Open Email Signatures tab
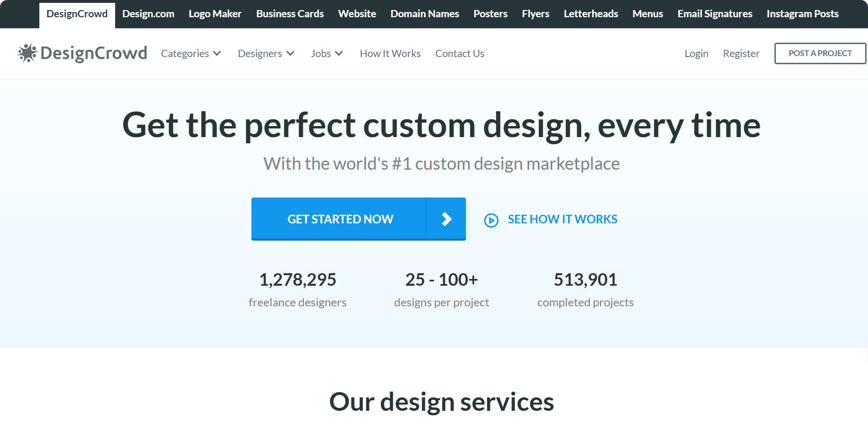Image resolution: width=868 pixels, height=441 pixels. (x=715, y=14)
